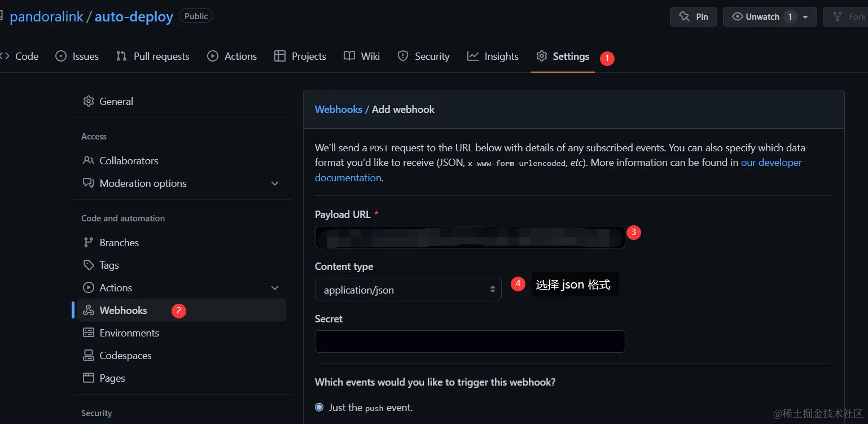Viewport: 868px width, 424px height.
Task: Click the Moderation options comment icon
Action: click(x=89, y=183)
